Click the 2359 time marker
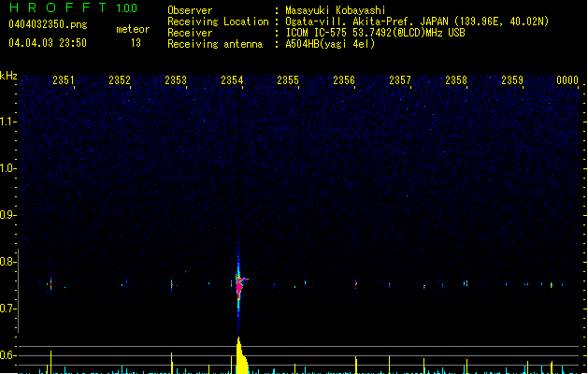This screenshot has height=374, width=588. [512, 81]
